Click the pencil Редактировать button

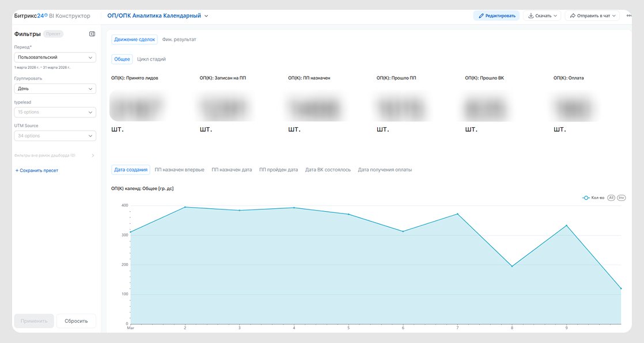coord(497,16)
